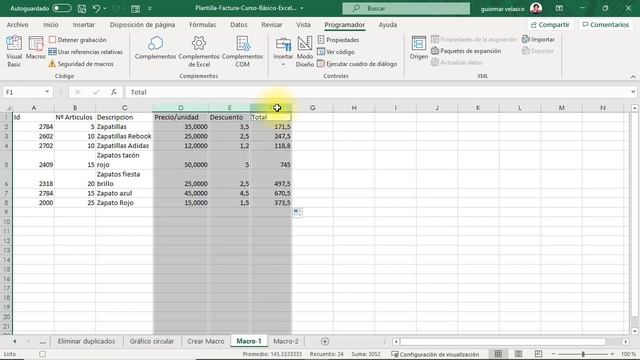Click the insert function fx icon
The height and width of the screenshot is (360, 640).
point(114,92)
